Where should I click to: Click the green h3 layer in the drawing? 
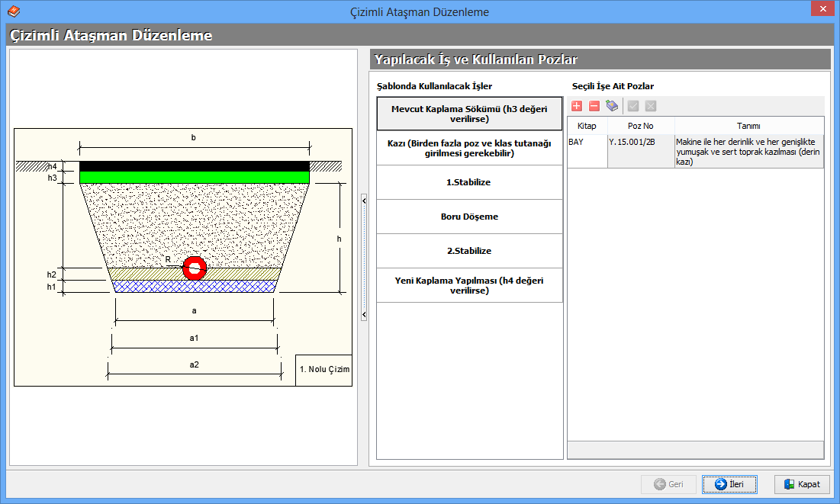[195, 178]
